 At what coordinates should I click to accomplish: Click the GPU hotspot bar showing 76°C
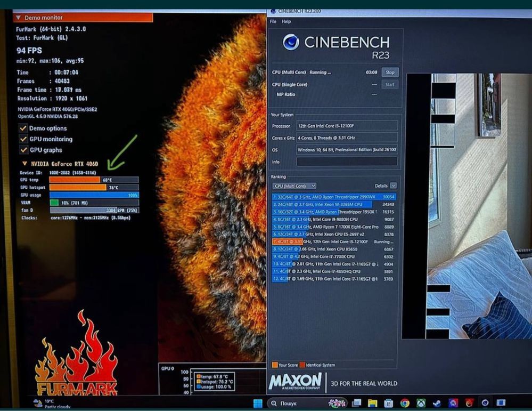coord(94,188)
